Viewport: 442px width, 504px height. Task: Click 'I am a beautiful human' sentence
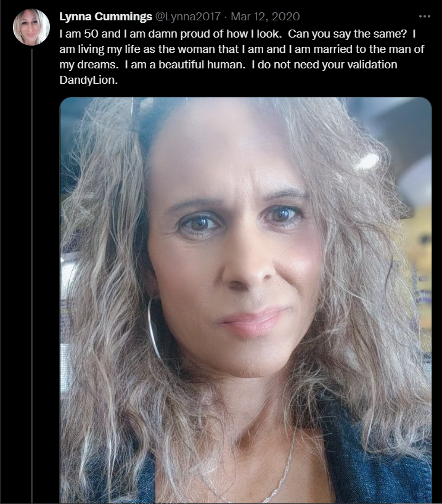pos(185,65)
